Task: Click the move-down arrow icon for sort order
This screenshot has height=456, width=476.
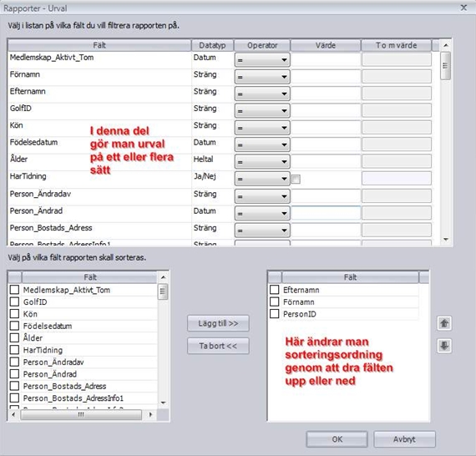Action: pos(444,346)
